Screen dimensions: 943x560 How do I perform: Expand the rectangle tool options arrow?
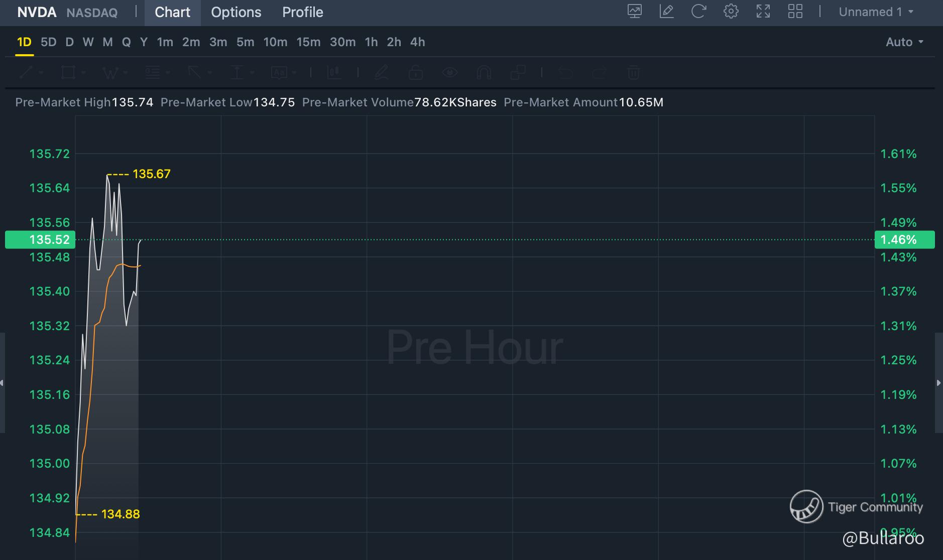(x=83, y=73)
